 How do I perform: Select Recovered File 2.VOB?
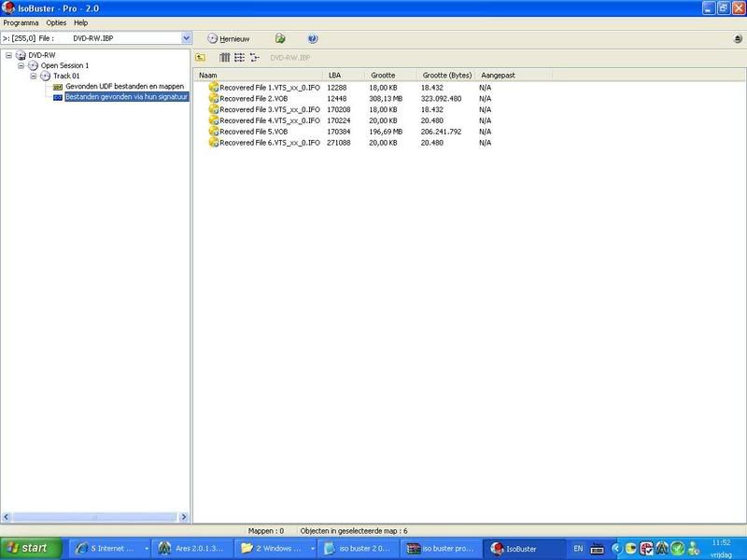tap(253, 99)
